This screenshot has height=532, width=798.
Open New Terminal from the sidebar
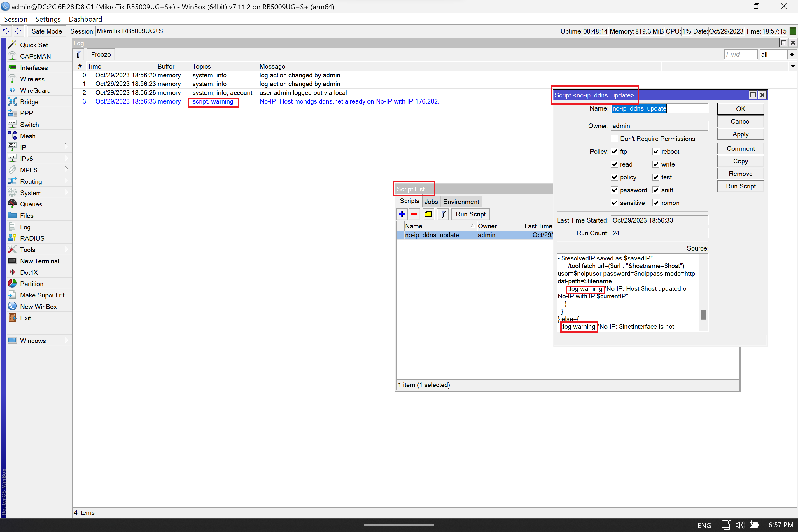tap(40, 261)
